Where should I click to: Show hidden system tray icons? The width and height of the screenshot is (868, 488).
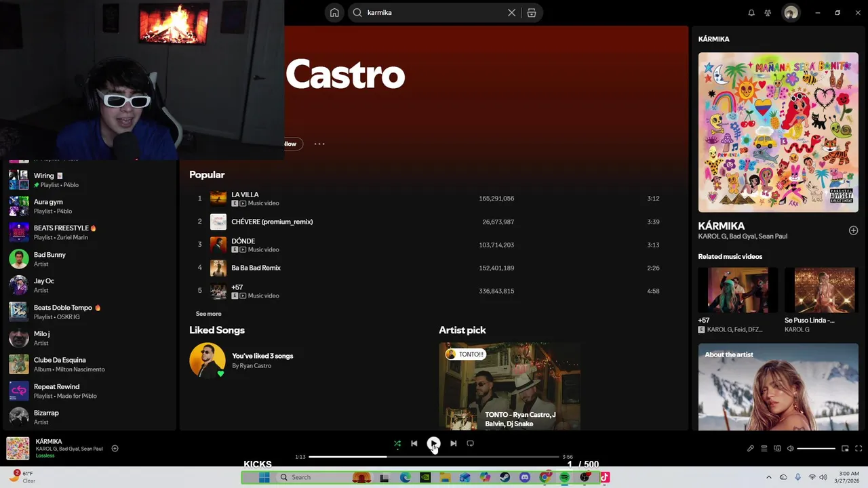click(x=768, y=477)
